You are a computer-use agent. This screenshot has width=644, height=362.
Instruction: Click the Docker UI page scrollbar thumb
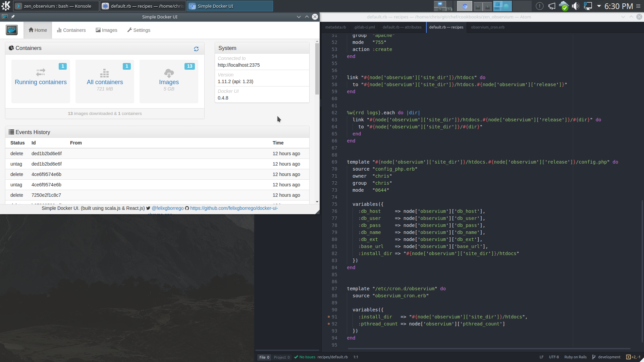pos(317,69)
